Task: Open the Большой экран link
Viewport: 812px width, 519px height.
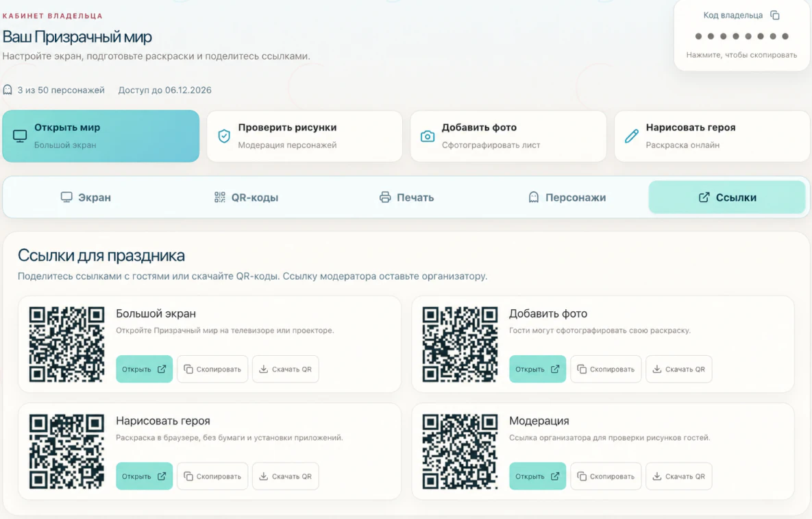Action: coord(144,370)
